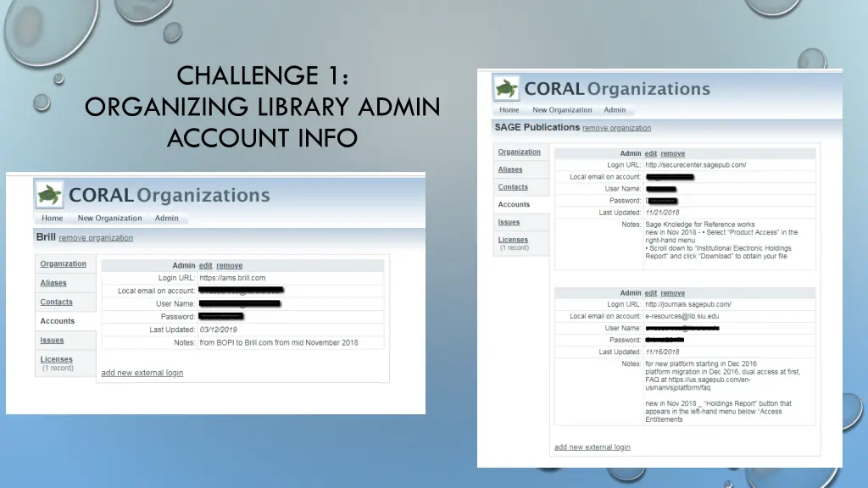Viewport: 868px width, 488px height.
Task: Select Aliases tab in Brill sidebar
Action: 53,283
